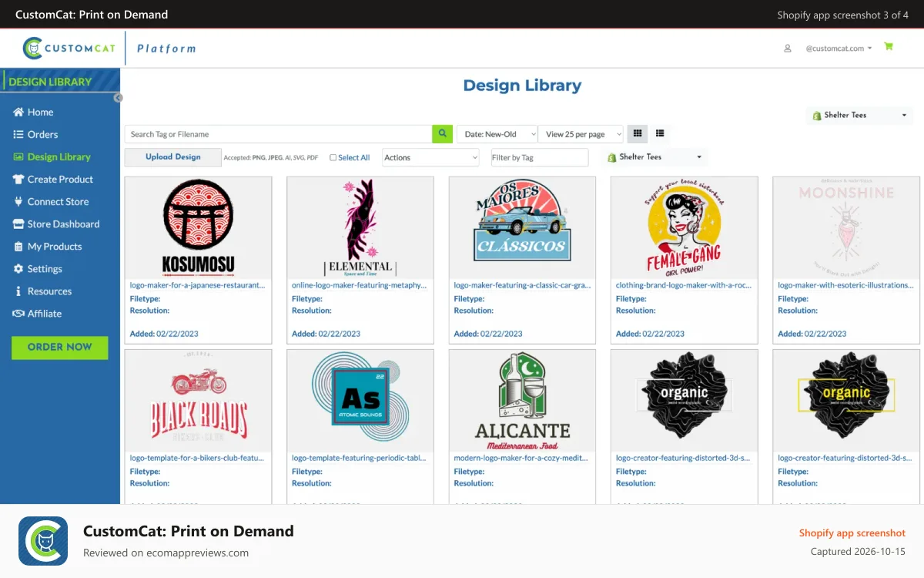Screen dimensions: 924x578
Task: Click the CustomCat app icon in footer
Action: tap(43, 541)
